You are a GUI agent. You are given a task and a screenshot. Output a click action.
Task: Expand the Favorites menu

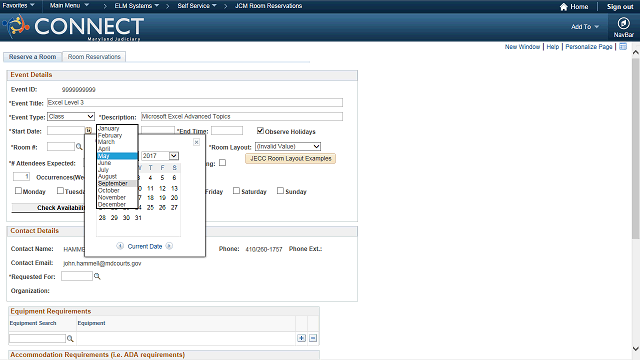point(18,6)
